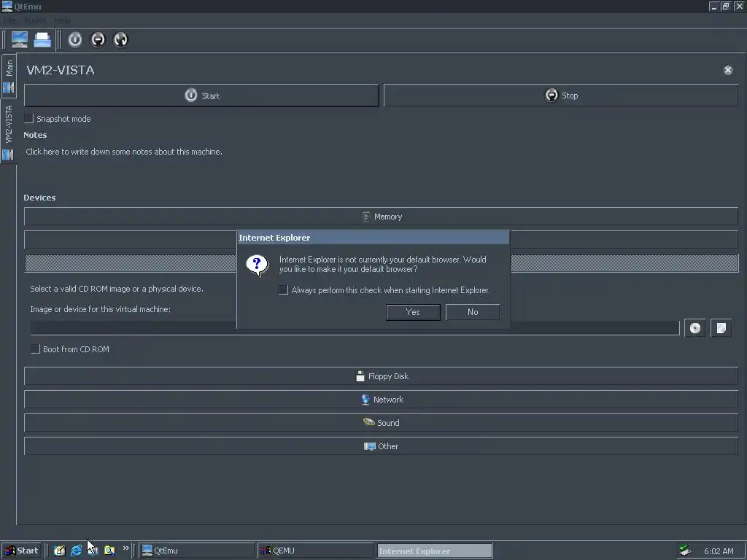Click the question mark icon in dialog
Viewport: 747px width, 560px height.
click(x=257, y=265)
